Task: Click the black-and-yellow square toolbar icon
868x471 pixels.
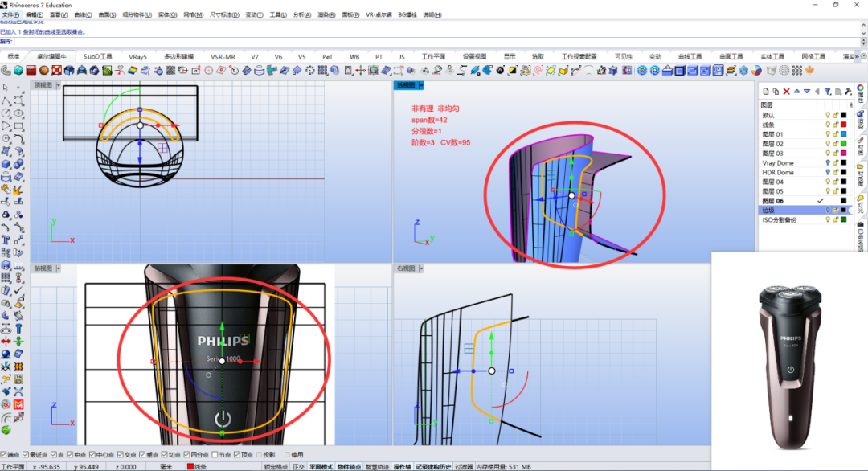Action: tap(513, 70)
